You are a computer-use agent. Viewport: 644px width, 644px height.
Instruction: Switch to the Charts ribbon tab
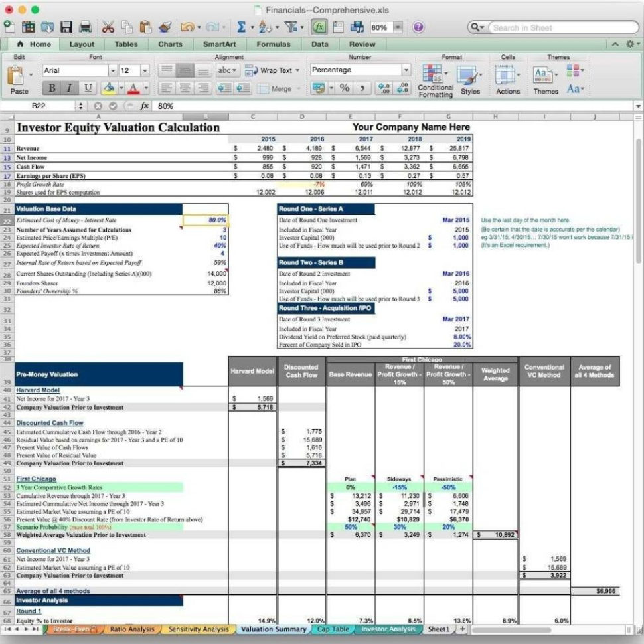pyautogui.click(x=170, y=44)
